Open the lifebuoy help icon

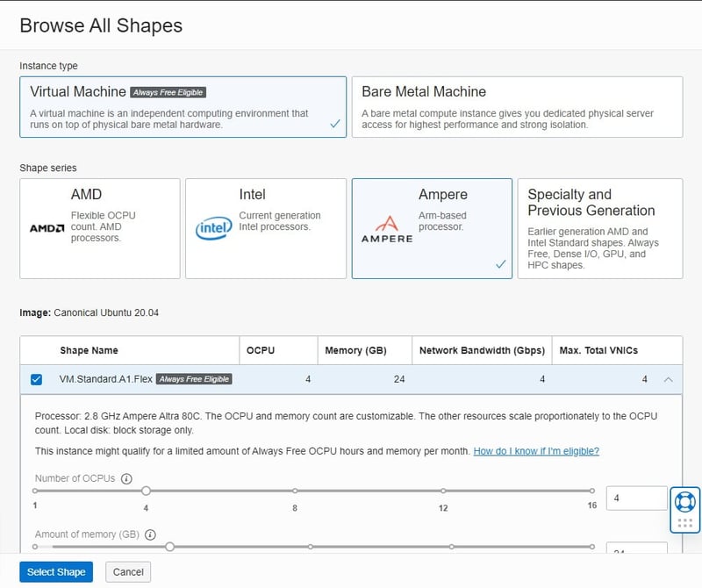685,501
